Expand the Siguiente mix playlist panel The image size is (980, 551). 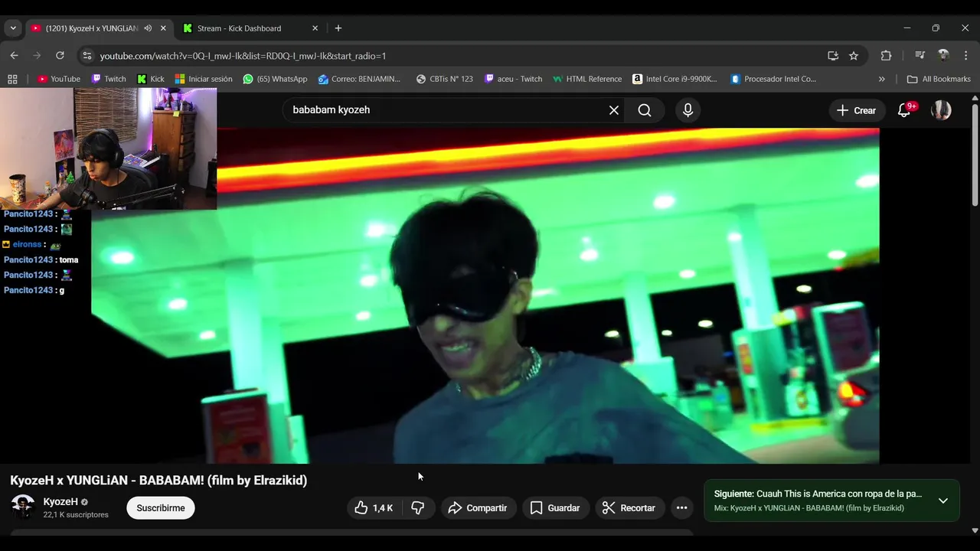tap(943, 500)
